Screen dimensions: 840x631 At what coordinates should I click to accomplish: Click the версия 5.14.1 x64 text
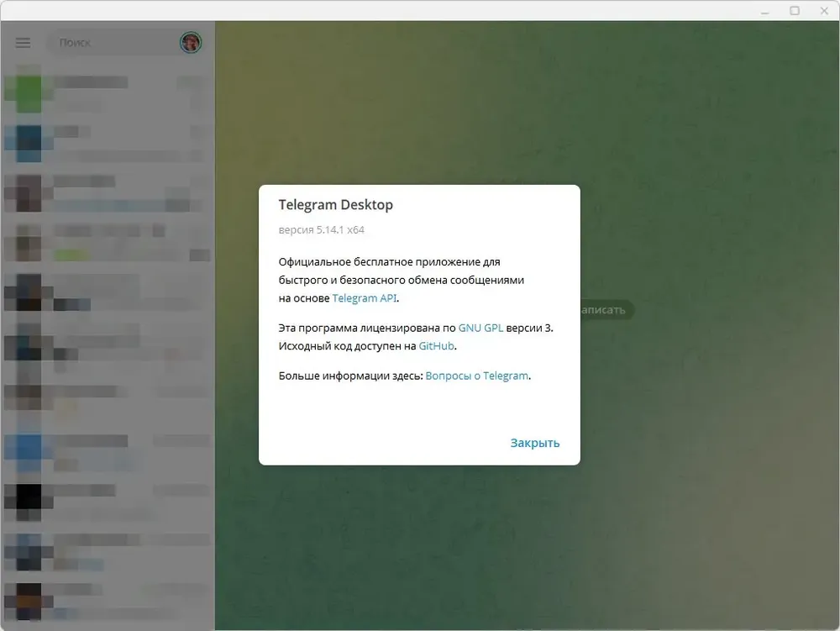click(x=322, y=229)
